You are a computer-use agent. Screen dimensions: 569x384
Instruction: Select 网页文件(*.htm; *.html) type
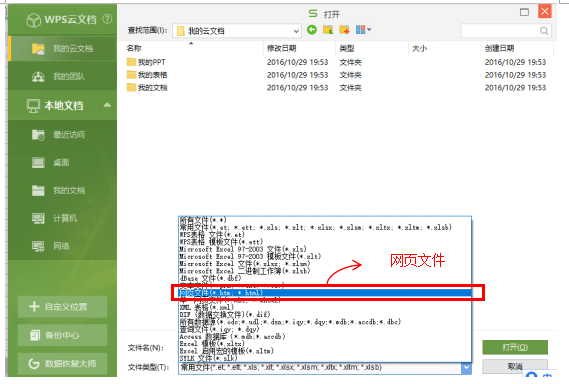pyautogui.click(x=325, y=293)
